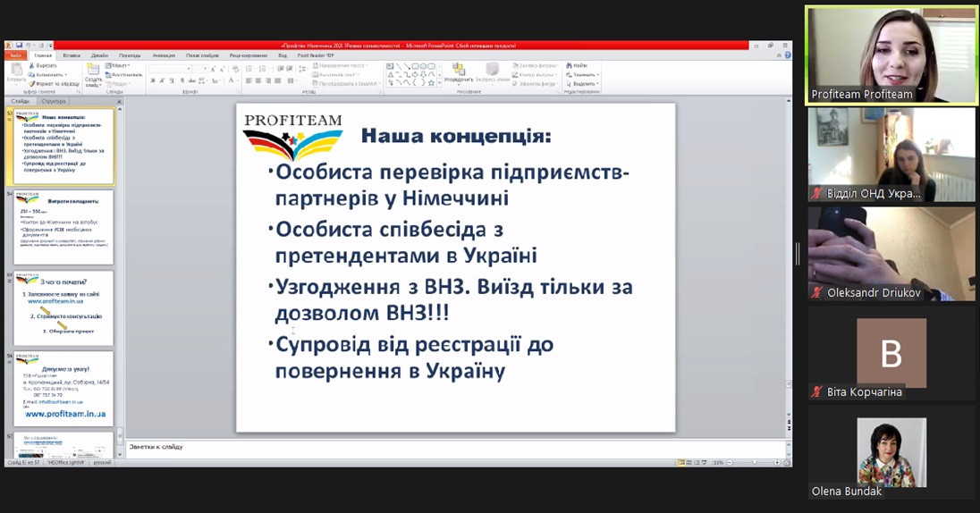The height and width of the screenshot is (513, 980).
Task: Click the decrease font size icon
Action: (x=222, y=69)
